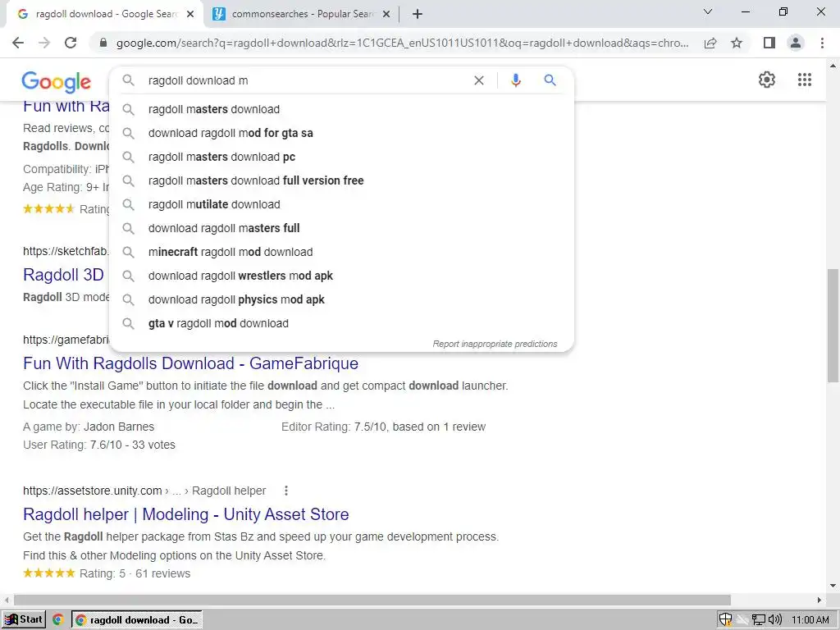Go back to the previous page
Screen dimensions: 840x630
click(18, 43)
